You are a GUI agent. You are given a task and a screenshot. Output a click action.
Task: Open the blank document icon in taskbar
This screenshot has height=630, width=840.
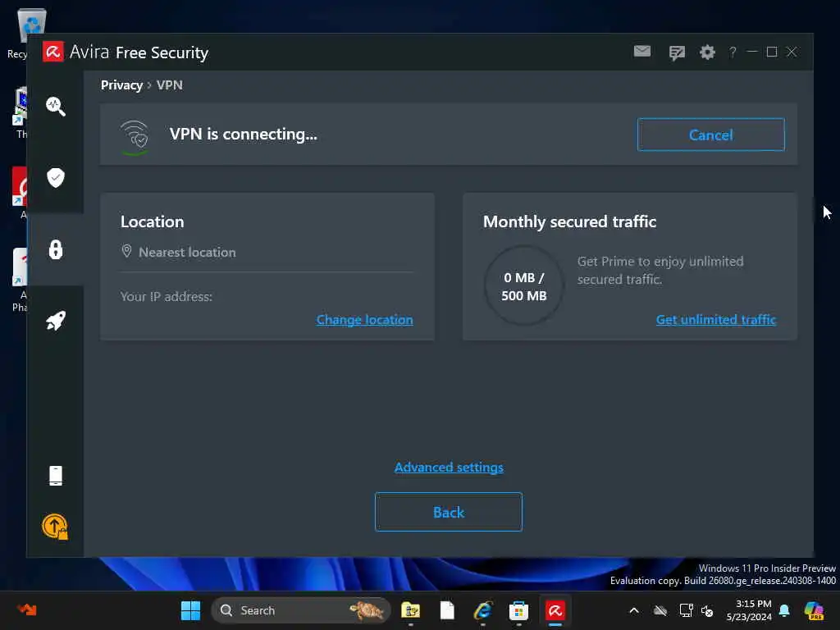(447, 610)
